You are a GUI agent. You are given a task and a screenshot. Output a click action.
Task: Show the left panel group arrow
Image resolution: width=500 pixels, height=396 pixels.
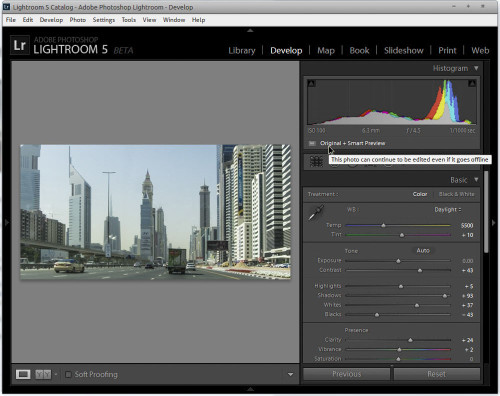(x=7, y=222)
